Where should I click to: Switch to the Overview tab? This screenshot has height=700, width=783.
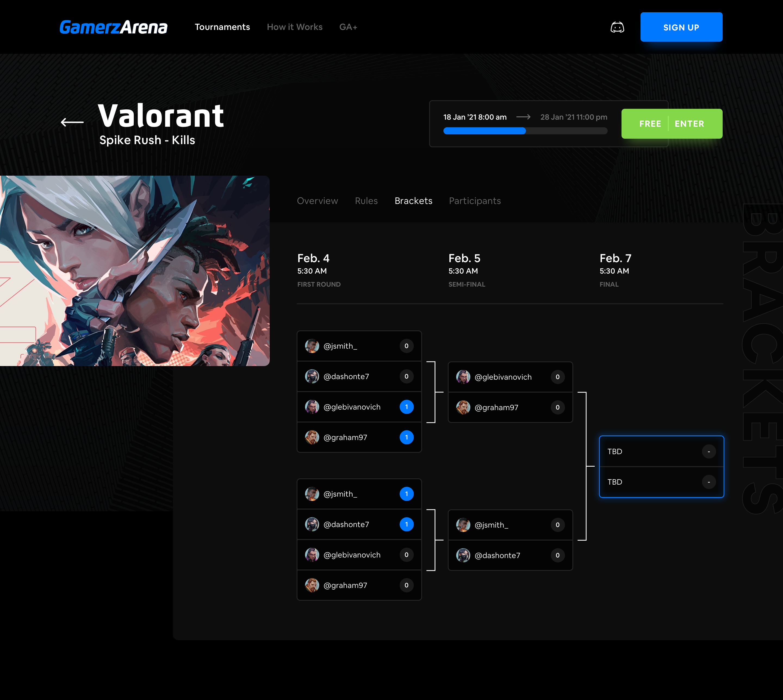(317, 201)
